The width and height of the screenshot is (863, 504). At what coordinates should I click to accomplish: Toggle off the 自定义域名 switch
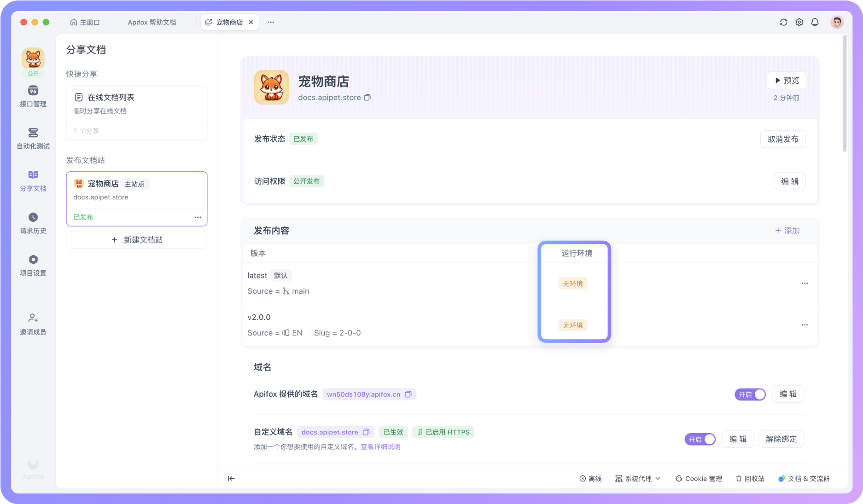pos(700,440)
